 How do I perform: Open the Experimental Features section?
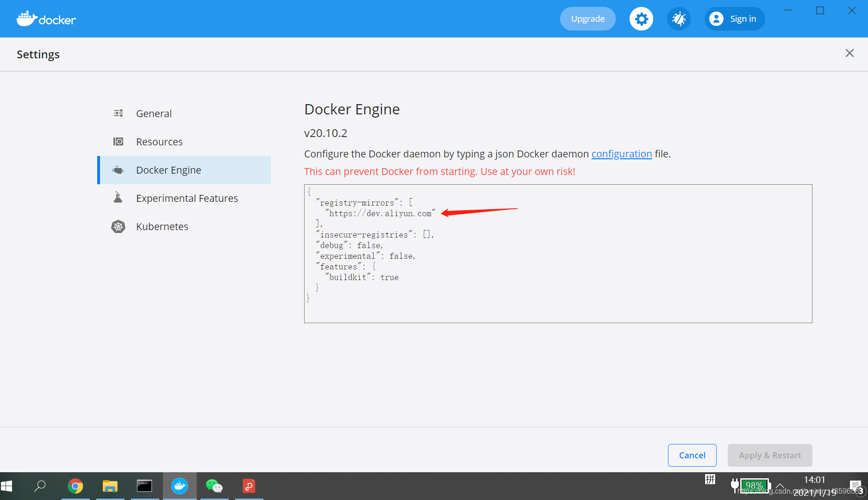point(184,198)
